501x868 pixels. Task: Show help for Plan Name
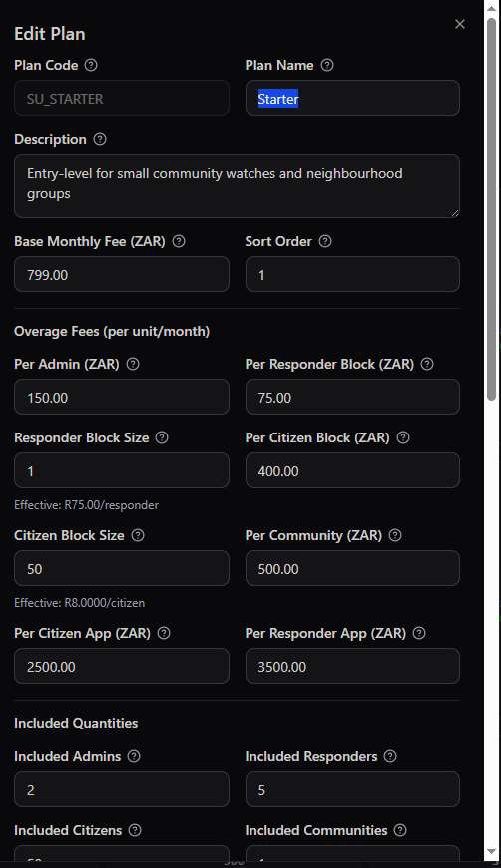click(x=327, y=65)
